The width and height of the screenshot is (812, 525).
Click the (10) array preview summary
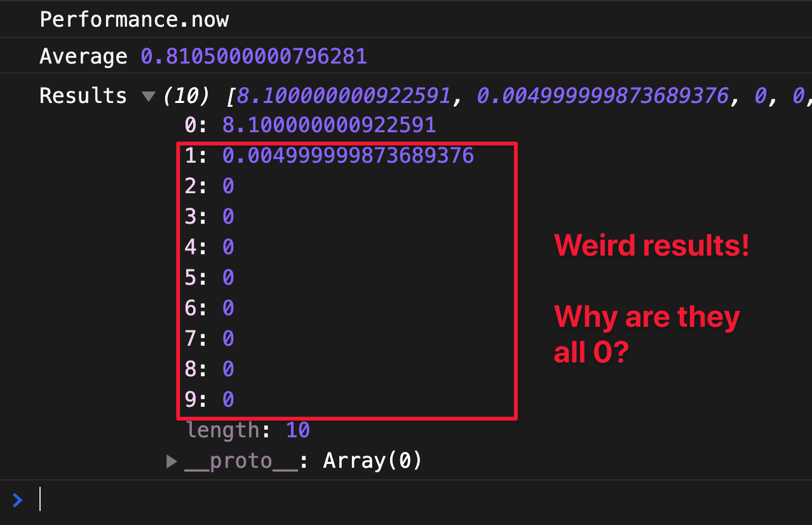point(187,96)
